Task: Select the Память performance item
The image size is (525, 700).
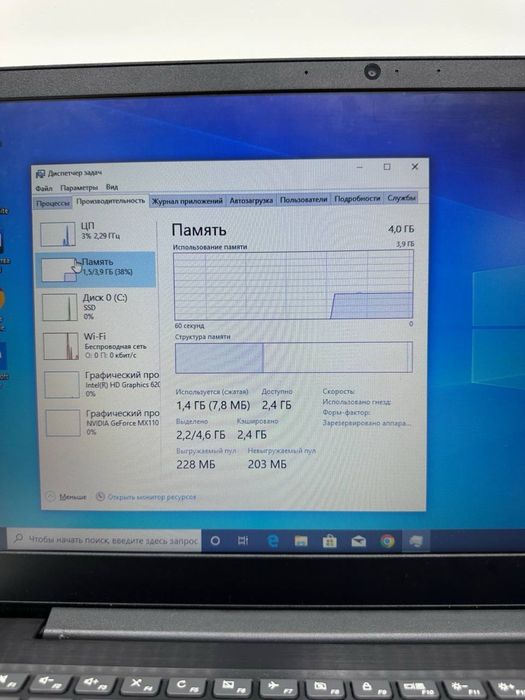Action: (x=96, y=269)
